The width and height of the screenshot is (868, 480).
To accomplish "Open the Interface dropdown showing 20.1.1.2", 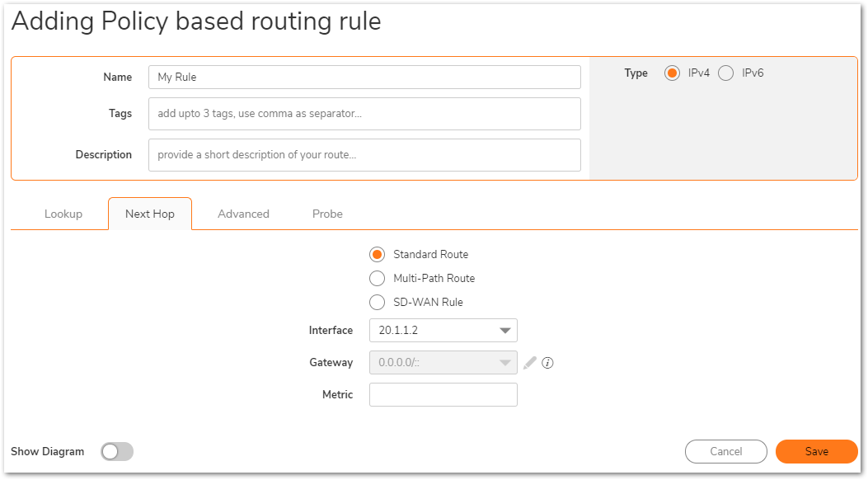I will (x=443, y=331).
